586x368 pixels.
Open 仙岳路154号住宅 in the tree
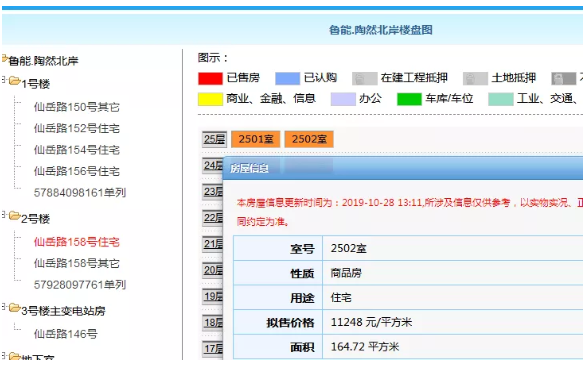(x=77, y=150)
